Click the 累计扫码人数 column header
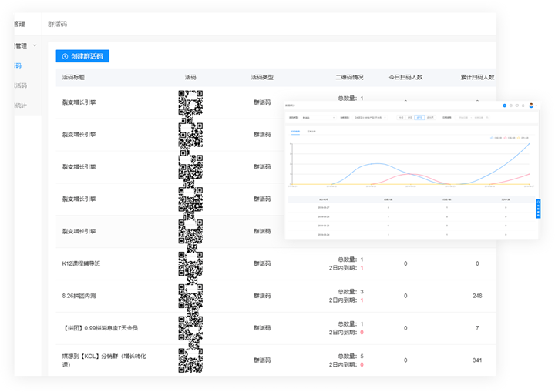 477,77
